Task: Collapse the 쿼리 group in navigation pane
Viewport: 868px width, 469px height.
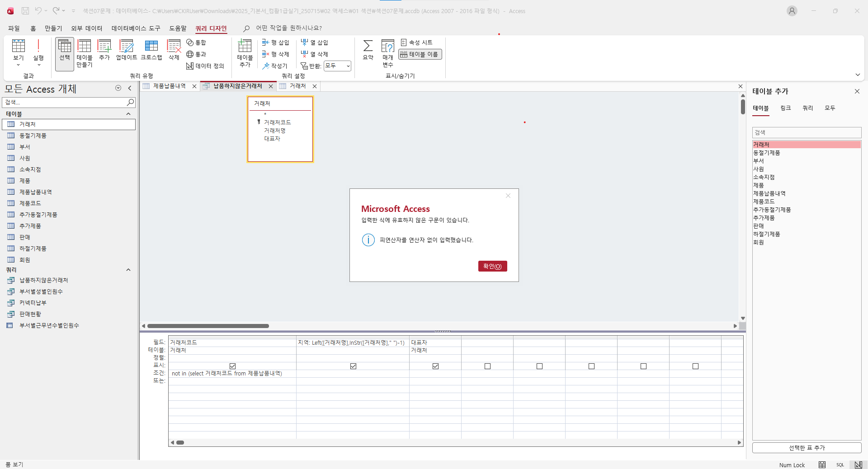Action: click(x=128, y=270)
